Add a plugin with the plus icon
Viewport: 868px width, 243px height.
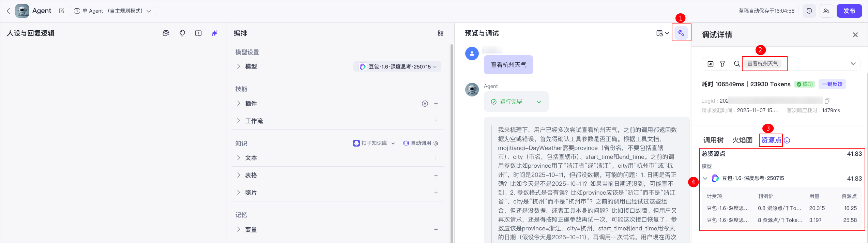(x=436, y=104)
